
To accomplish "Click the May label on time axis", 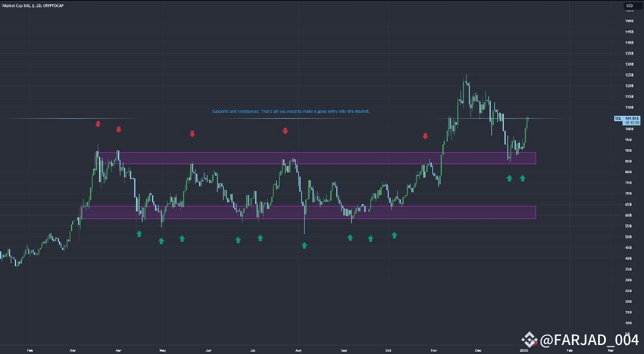I will 163,350.
